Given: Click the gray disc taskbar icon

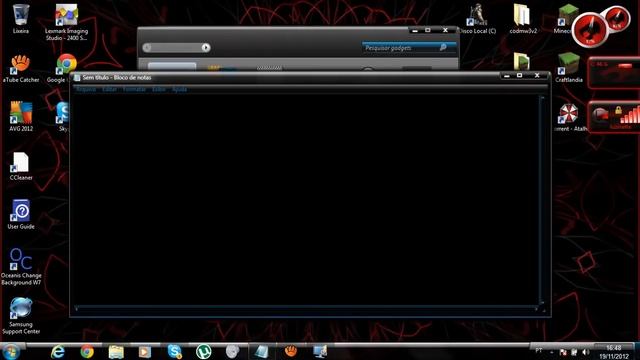Looking at the screenshot, I should 232,351.
